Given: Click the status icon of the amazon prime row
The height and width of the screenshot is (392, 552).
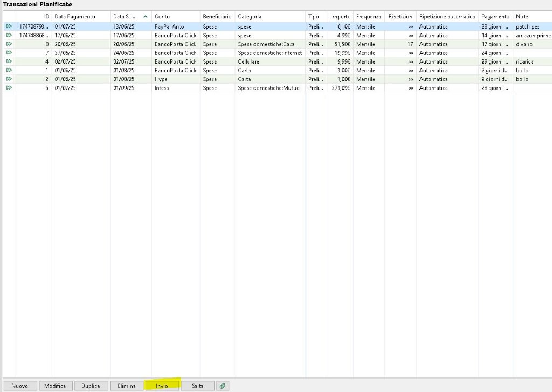Looking at the screenshot, I should [9, 35].
